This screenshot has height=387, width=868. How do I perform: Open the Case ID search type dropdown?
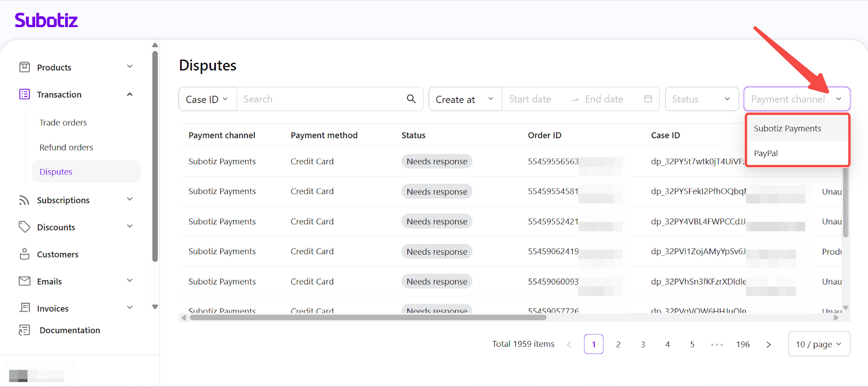pos(207,99)
